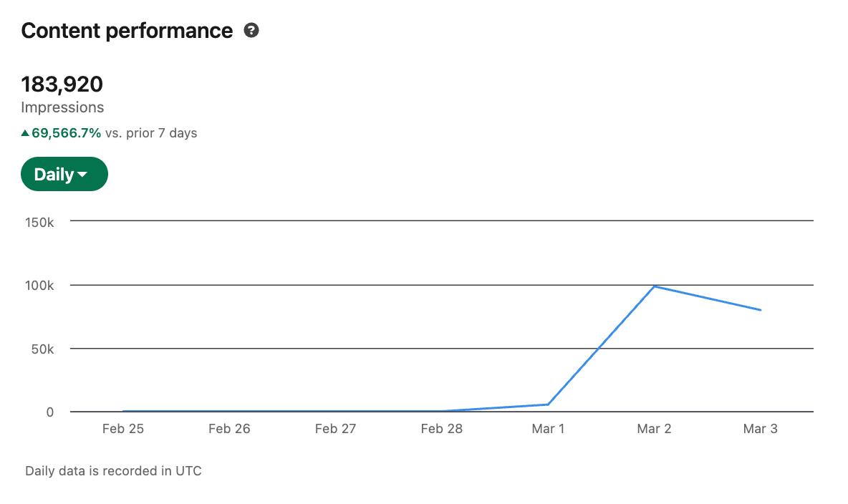The image size is (848, 504).
Task: Open the Daily dropdown
Action: coord(64,174)
